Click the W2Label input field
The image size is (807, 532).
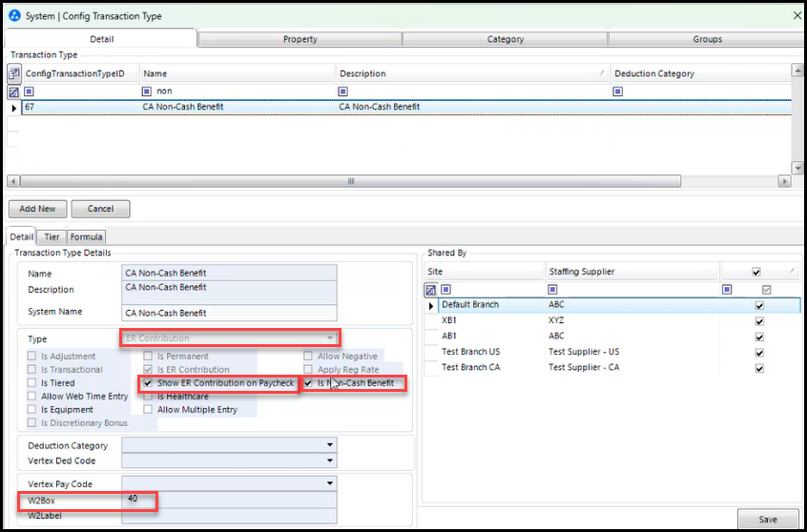pyautogui.click(x=229, y=516)
